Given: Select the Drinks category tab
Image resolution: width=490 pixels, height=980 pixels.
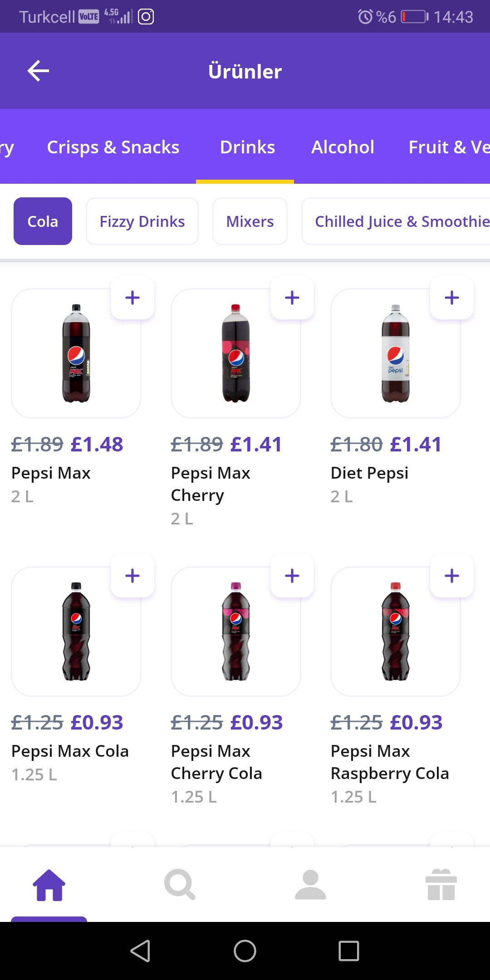Looking at the screenshot, I should pos(247,147).
